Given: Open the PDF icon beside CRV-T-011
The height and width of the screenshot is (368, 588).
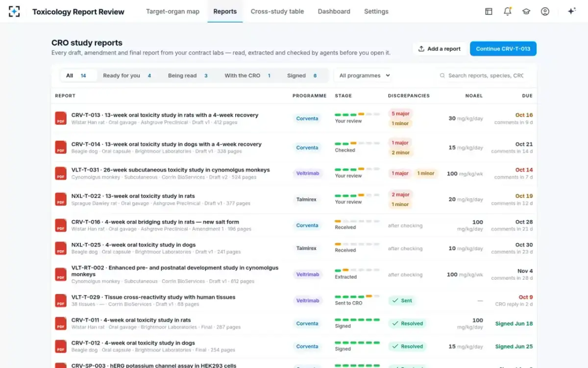Looking at the screenshot, I should click(x=61, y=323).
